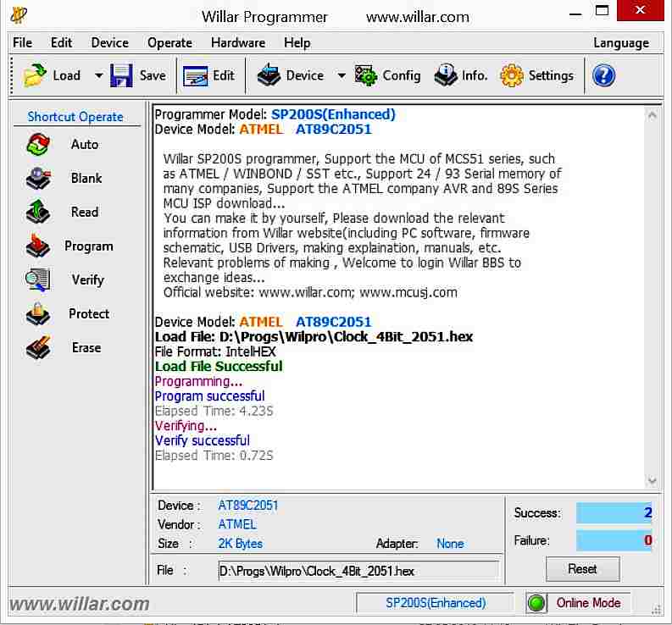Click the log scrollbar down arrow

[652, 481]
